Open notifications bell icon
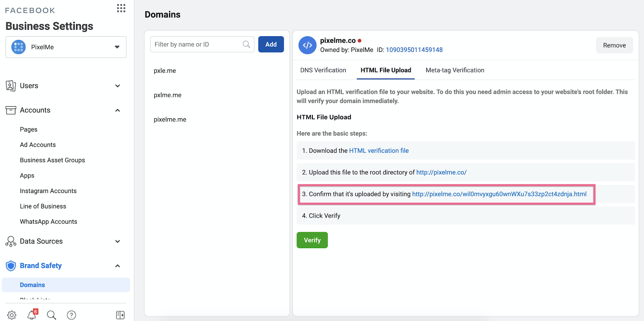644x321 pixels. pos(32,315)
